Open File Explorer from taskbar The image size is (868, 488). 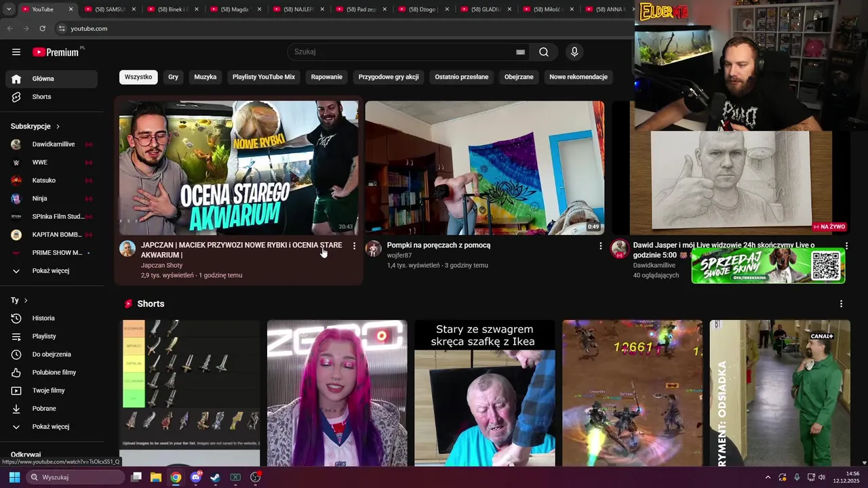[x=156, y=477]
